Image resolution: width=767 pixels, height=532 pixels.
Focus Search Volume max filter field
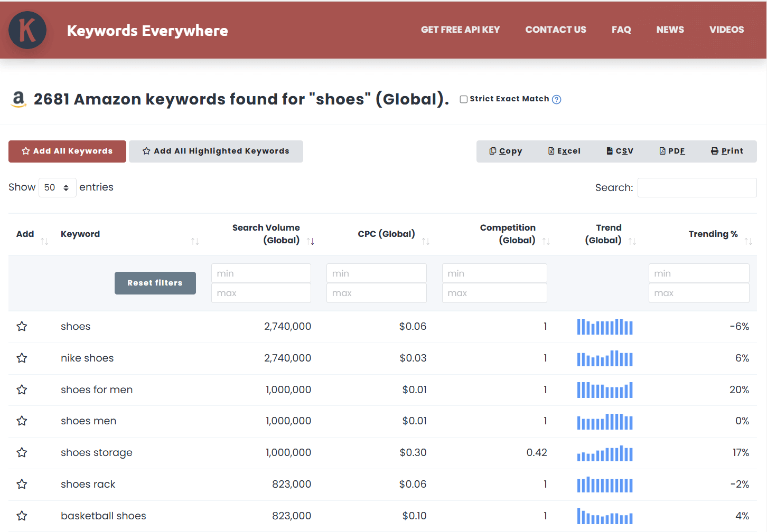click(261, 293)
